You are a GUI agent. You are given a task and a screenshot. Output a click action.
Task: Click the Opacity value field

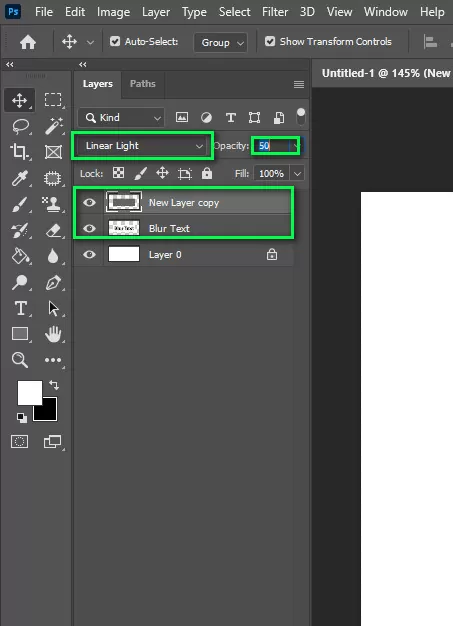coord(271,146)
